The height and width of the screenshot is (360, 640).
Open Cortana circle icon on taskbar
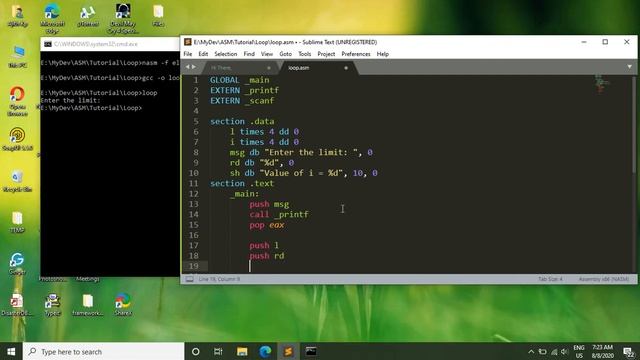pos(196,351)
